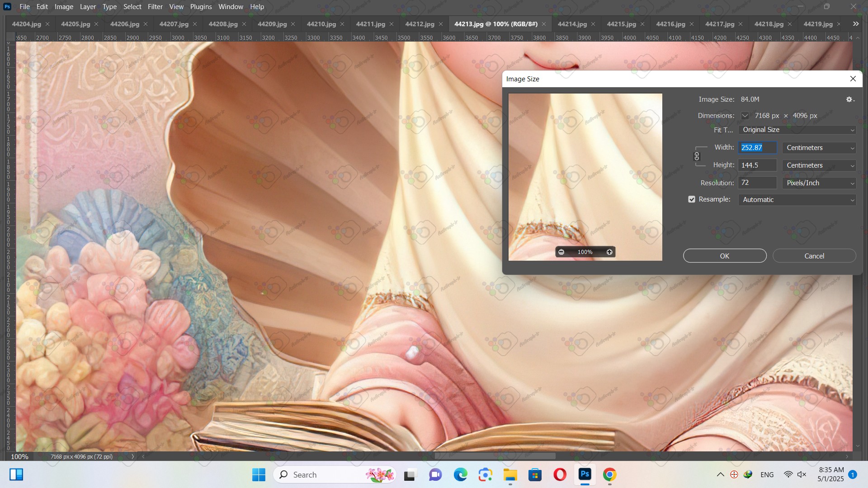Close the 44210.jpg document tab
The width and height of the screenshot is (868, 488).
tap(342, 24)
